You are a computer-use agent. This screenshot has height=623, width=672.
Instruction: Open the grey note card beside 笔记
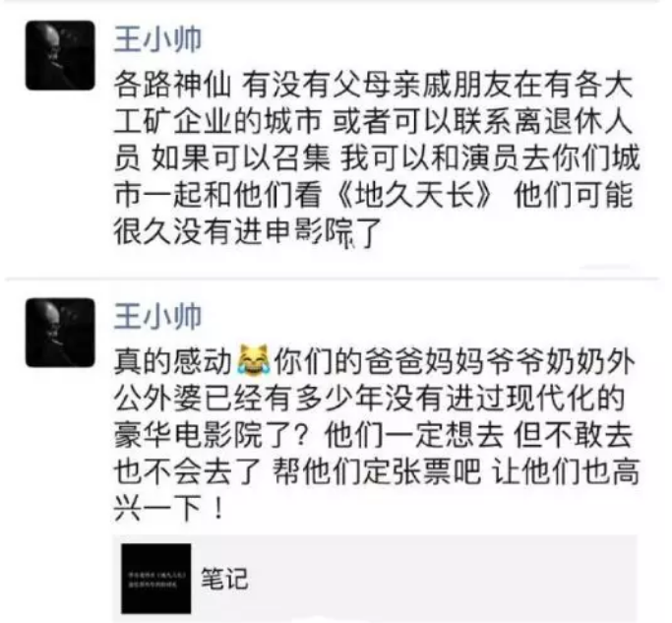[375, 579]
